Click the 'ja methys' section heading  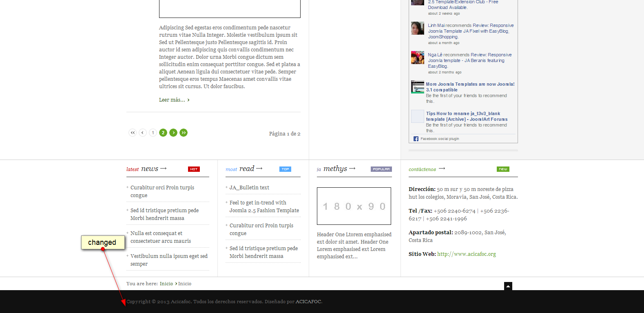click(336, 169)
